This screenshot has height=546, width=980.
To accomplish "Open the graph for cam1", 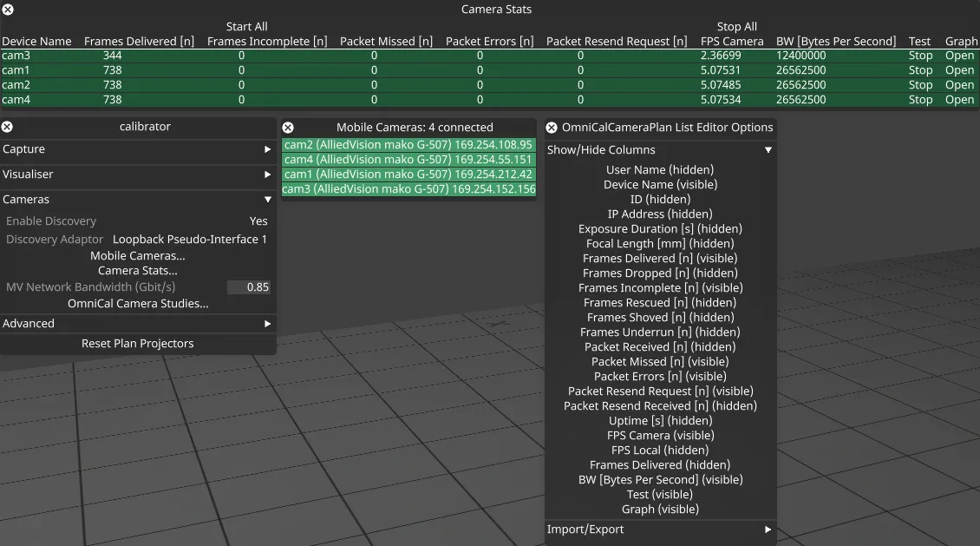I will click(x=959, y=70).
